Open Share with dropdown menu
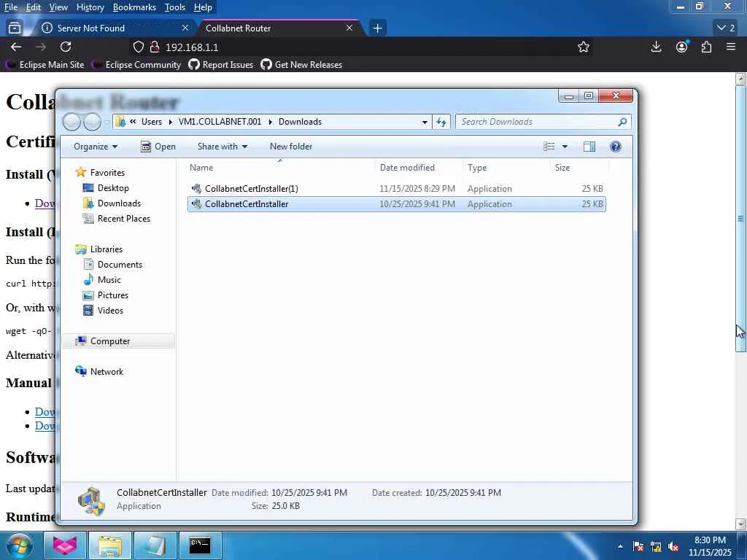The image size is (747, 560). click(x=222, y=147)
